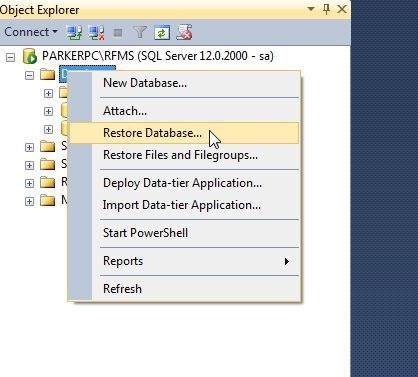Screen dimensions: 418x377
Task: Select Restore Files and Filegroups... entry
Action: 183,155
